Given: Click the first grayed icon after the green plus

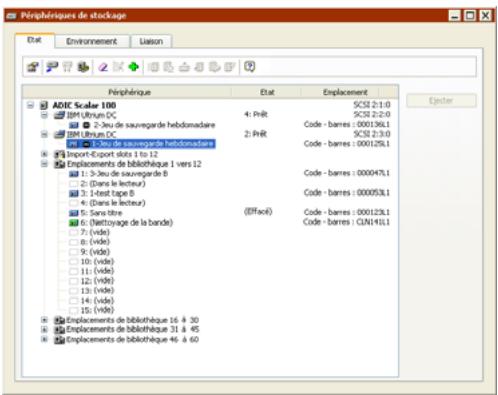Looking at the screenshot, I should [153, 67].
